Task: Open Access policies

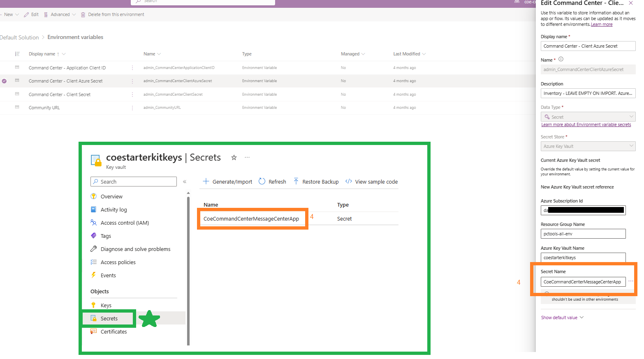Action: coord(118,262)
